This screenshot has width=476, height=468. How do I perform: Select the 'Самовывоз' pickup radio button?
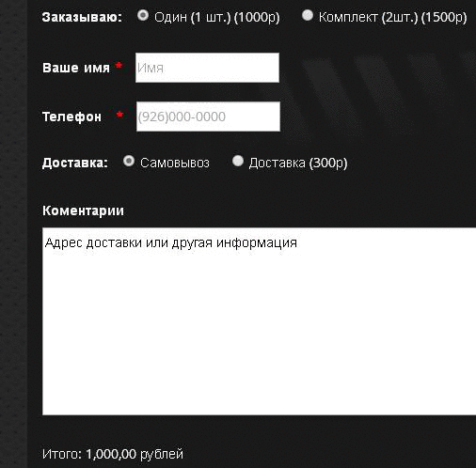point(129,162)
